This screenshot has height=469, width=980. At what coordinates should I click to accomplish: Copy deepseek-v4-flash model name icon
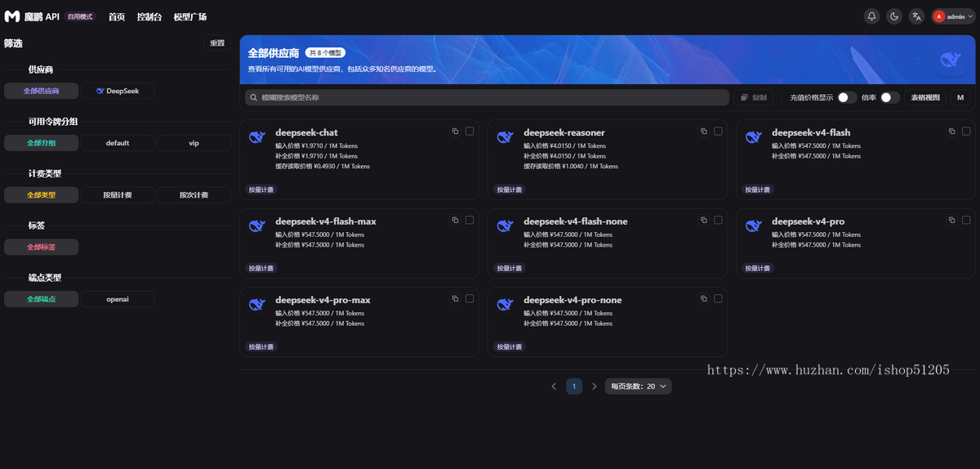click(952, 132)
